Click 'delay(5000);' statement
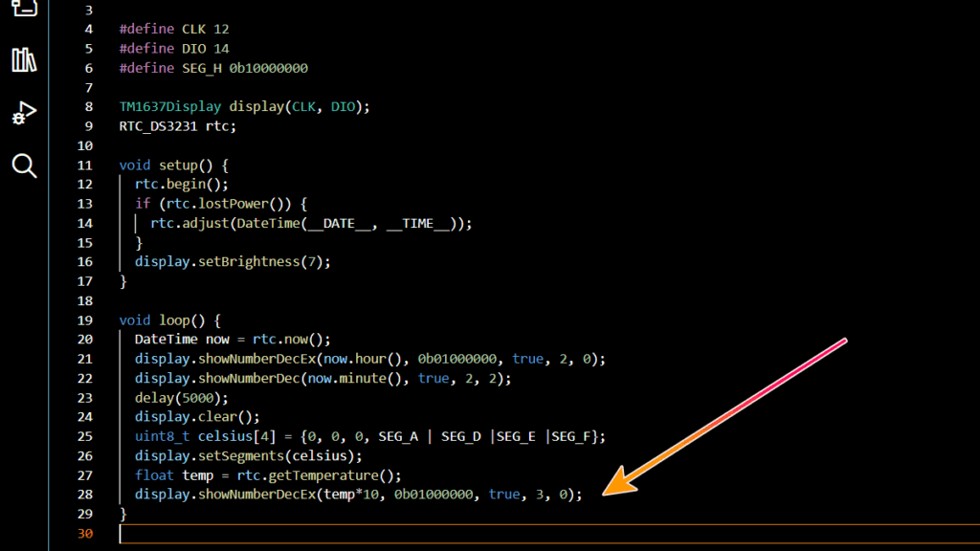This screenshot has width=980, height=551. point(182,398)
